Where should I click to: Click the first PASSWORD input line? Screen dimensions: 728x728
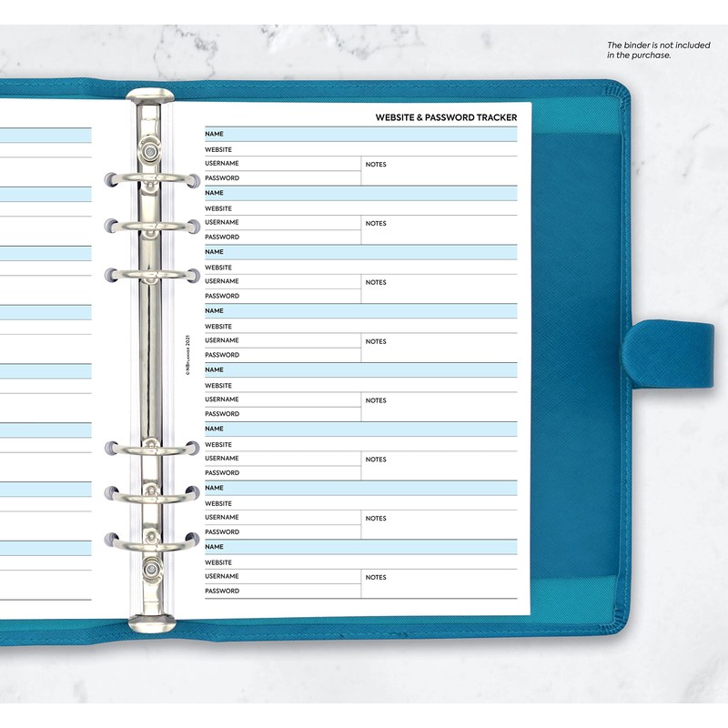point(273,179)
